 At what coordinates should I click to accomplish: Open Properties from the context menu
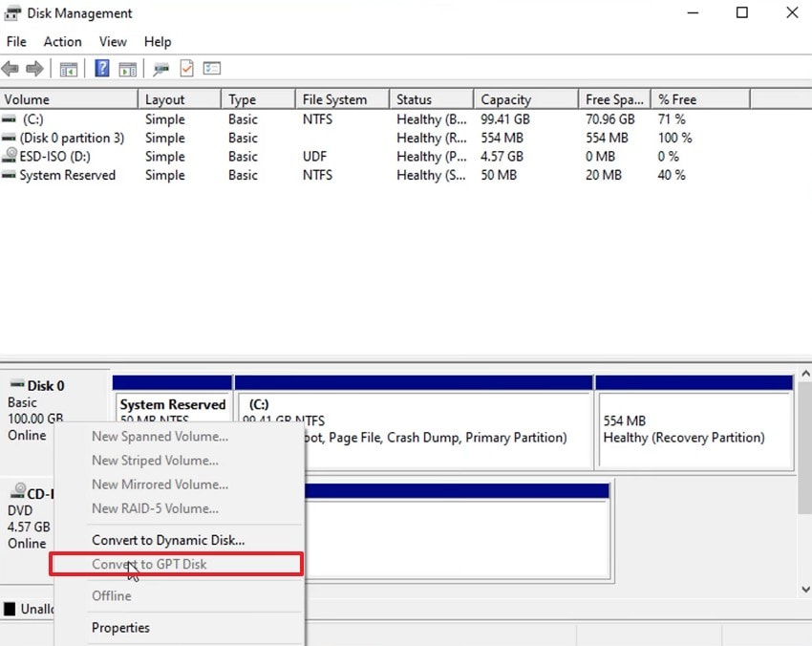coord(119,628)
